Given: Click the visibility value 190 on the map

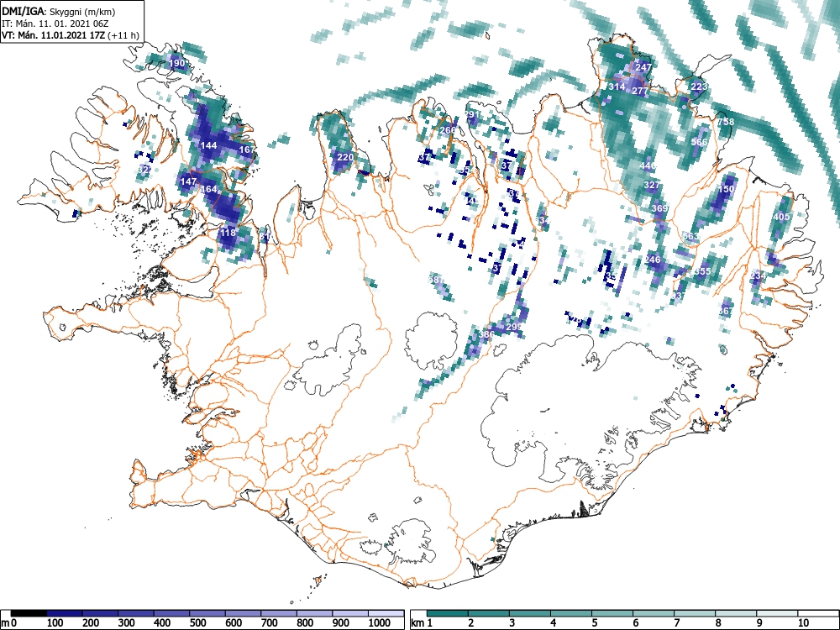Looking at the screenshot, I should click(176, 63).
